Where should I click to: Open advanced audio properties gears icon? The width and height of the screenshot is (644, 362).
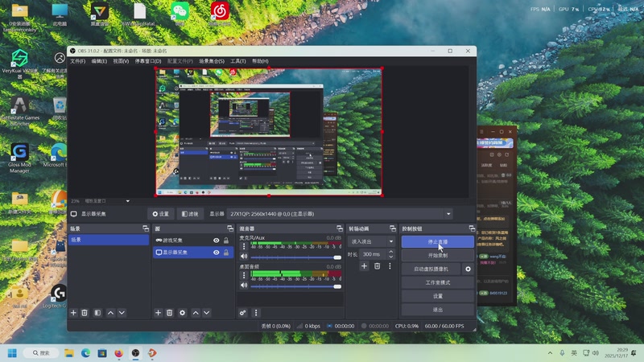tap(243, 313)
